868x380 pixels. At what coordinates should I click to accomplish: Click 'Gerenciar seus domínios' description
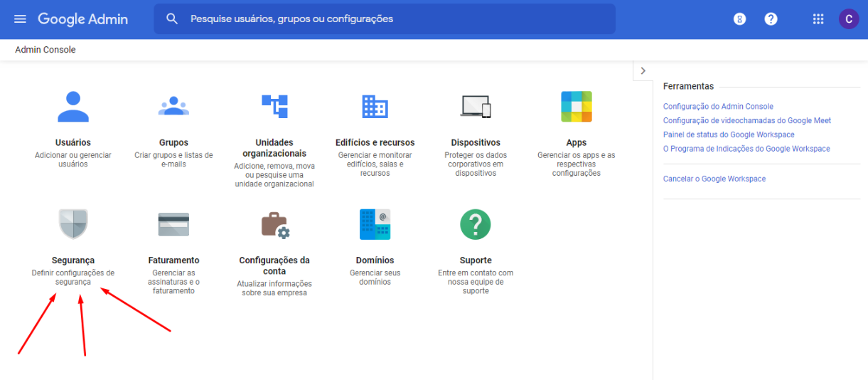375,278
